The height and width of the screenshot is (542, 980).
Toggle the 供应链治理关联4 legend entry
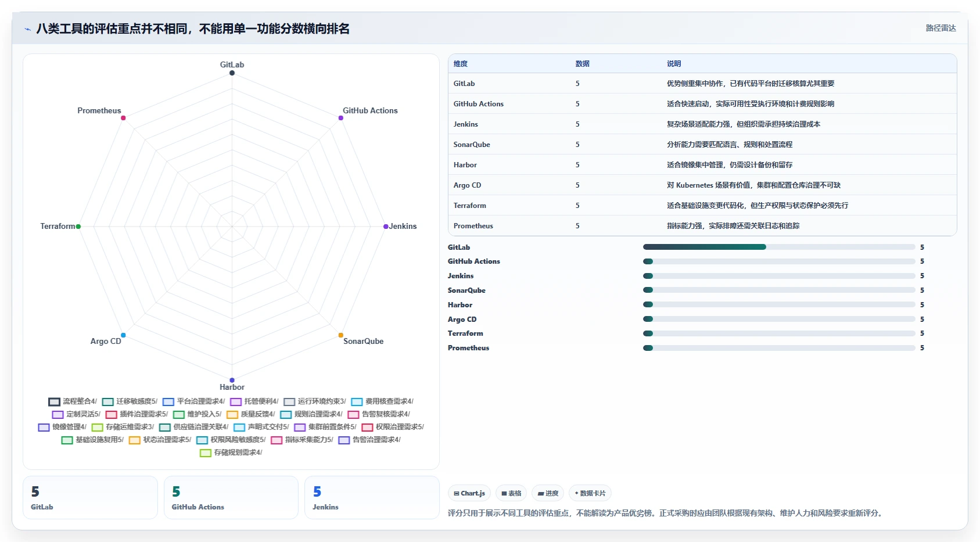193,427
